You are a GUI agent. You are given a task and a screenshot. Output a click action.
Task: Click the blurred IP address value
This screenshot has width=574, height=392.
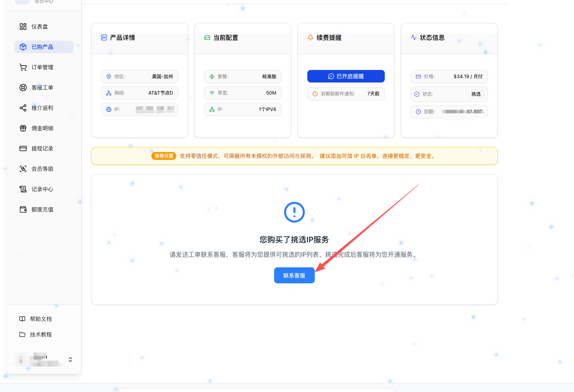click(155, 109)
